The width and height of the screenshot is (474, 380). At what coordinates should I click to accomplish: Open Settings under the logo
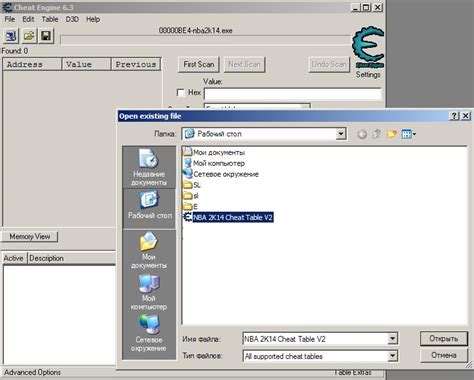click(368, 75)
